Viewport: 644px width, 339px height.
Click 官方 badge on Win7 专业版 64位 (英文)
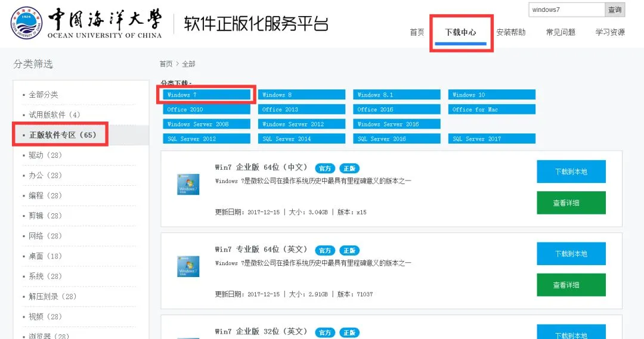tap(326, 250)
